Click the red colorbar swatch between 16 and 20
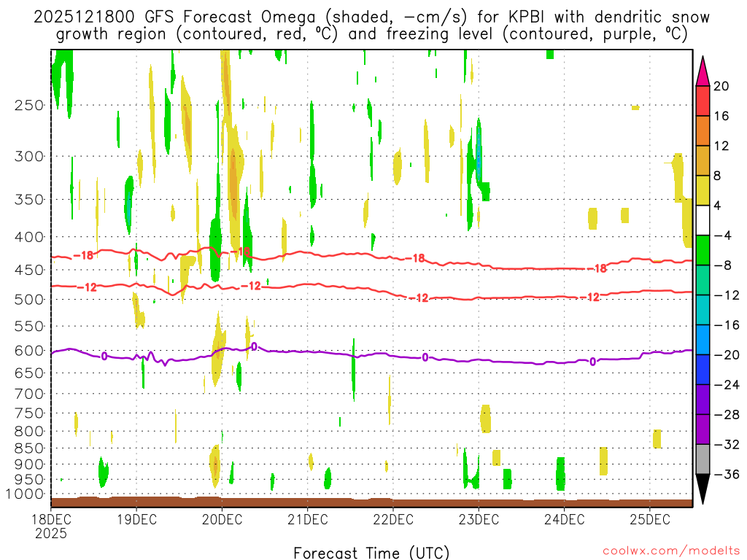Image resolution: width=747 pixels, height=560 pixels. [703, 101]
